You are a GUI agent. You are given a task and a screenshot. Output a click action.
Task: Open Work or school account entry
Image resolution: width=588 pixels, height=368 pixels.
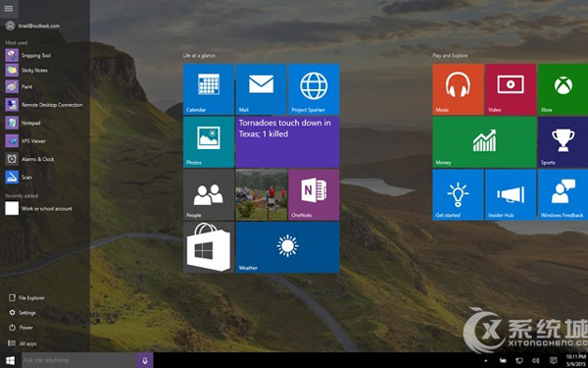point(38,208)
